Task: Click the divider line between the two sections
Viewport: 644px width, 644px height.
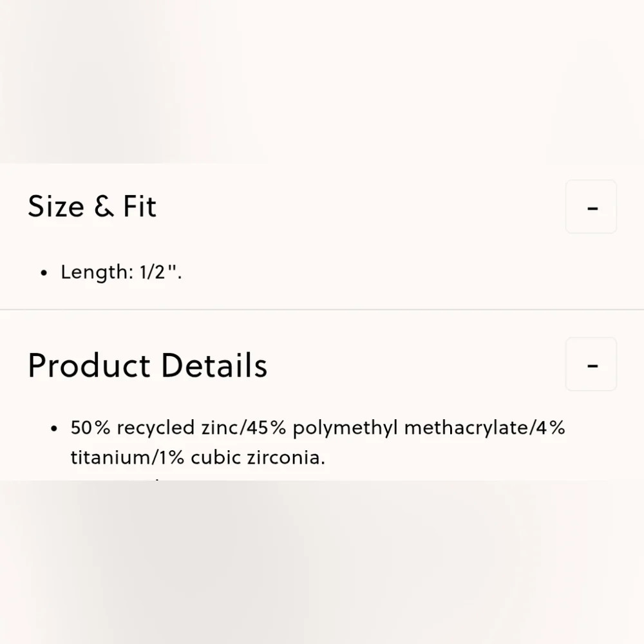Action: point(322,309)
